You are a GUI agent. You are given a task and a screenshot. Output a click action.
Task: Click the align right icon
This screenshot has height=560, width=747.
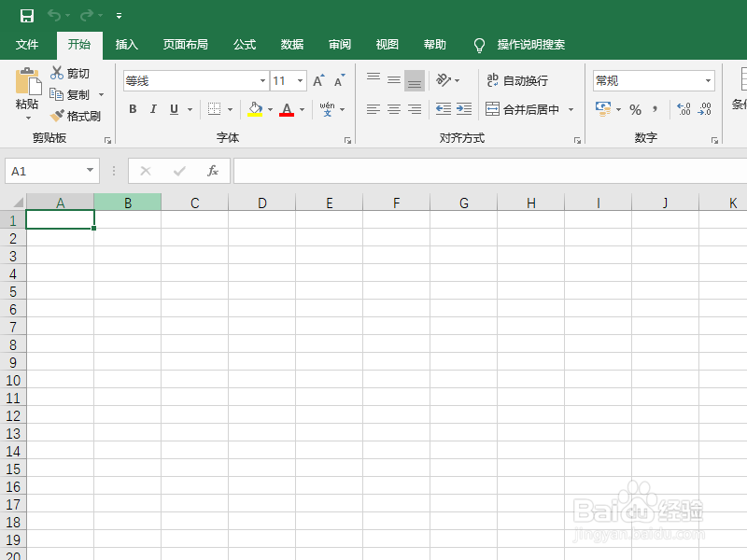pyautogui.click(x=415, y=109)
